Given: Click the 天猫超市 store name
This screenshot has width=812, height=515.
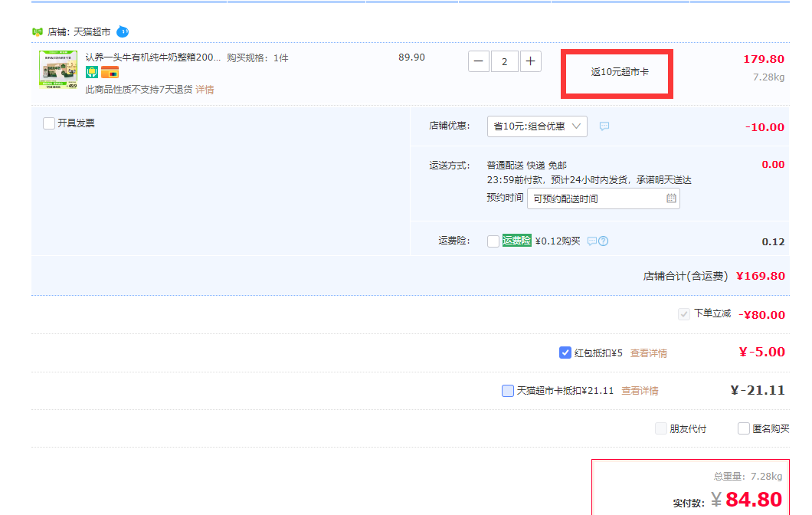Looking at the screenshot, I should coord(92,32).
